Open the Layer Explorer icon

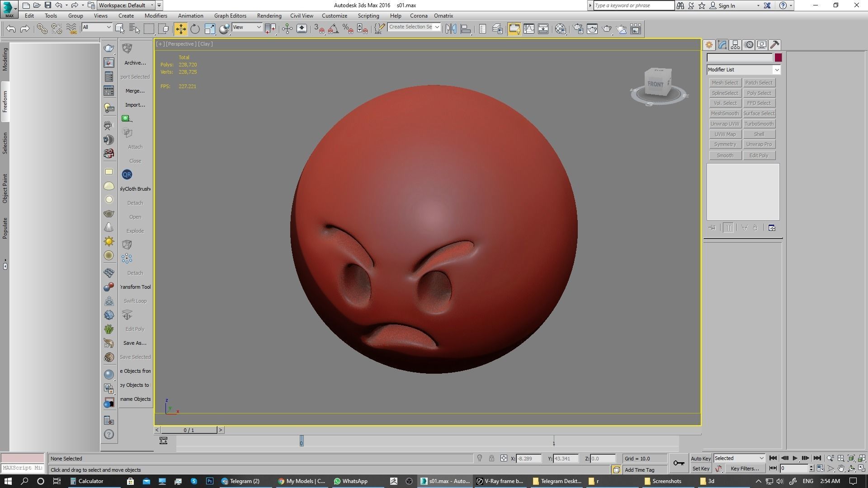[x=497, y=29]
